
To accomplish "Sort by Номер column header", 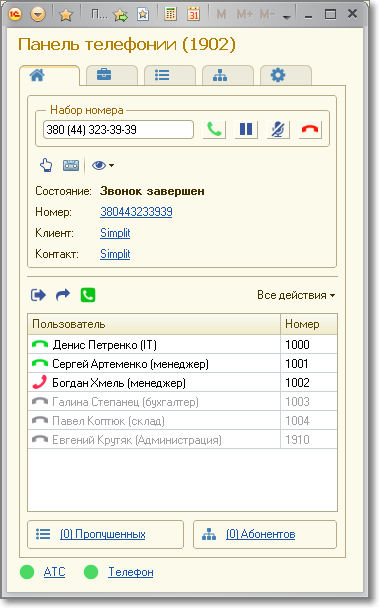I will 309,324.
